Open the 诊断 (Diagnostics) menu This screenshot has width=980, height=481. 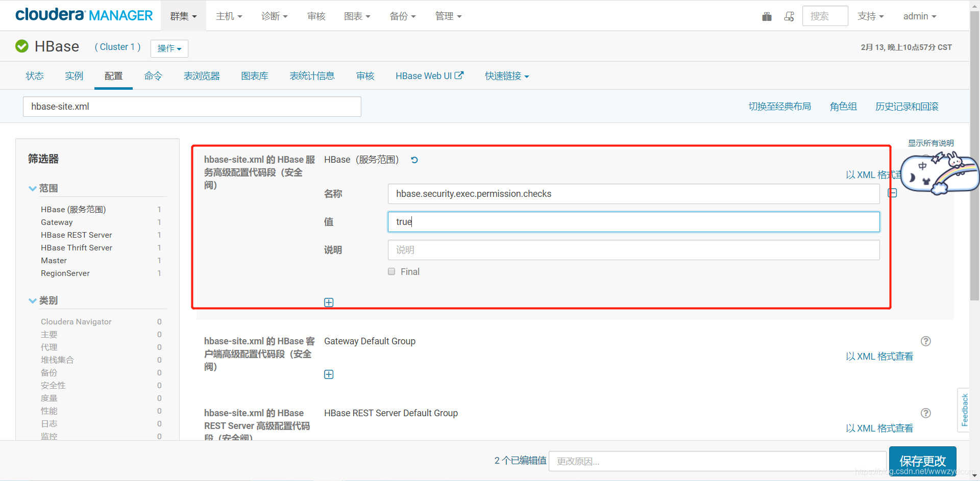pyautogui.click(x=274, y=16)
